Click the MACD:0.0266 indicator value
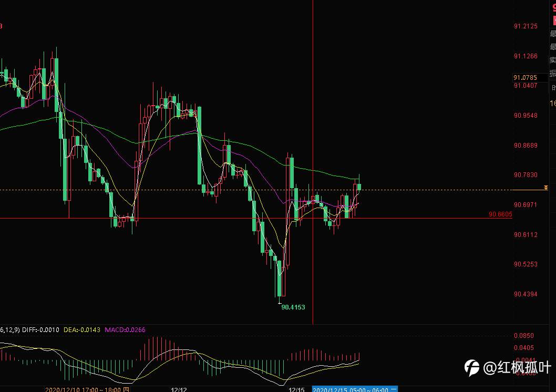Viewport: 556px width, 392px height. (x=125, y=330)
